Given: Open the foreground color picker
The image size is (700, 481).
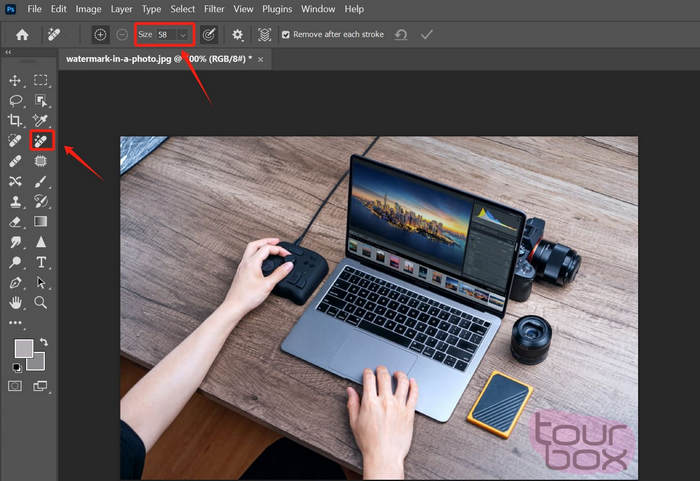Looking at the screenshot, I should click(22, 347).
